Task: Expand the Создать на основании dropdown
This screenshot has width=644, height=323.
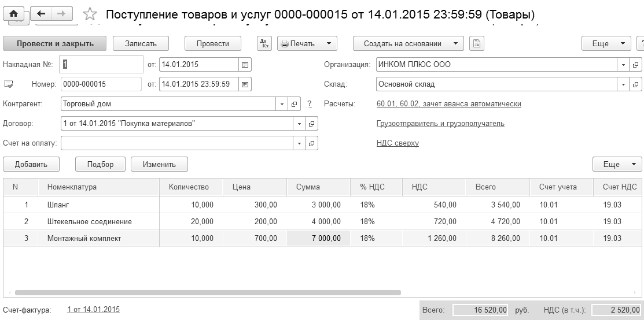Action: (x=455, y=43)
